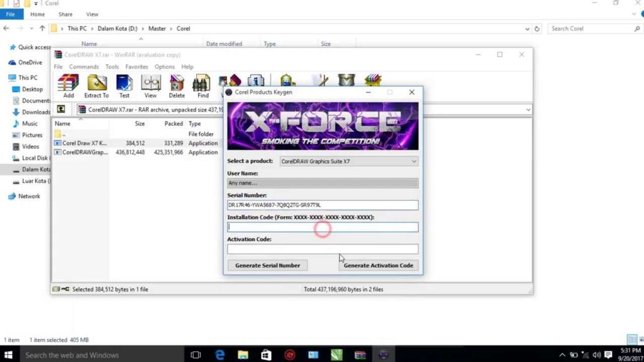Open the File menu in WinRAR
The height and width of the screenshot is (362, 644).
click(58, 67)
